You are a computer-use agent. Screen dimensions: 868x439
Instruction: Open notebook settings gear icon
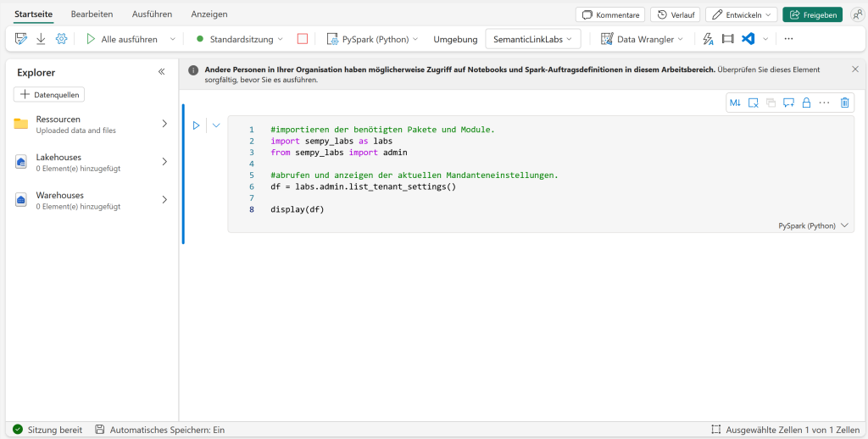pyautogui.click(x=61, y=39)
